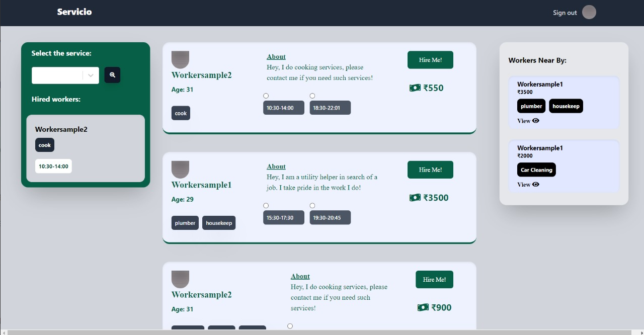Hire the ₹900 Workersample2 worker

coord(434,279)
